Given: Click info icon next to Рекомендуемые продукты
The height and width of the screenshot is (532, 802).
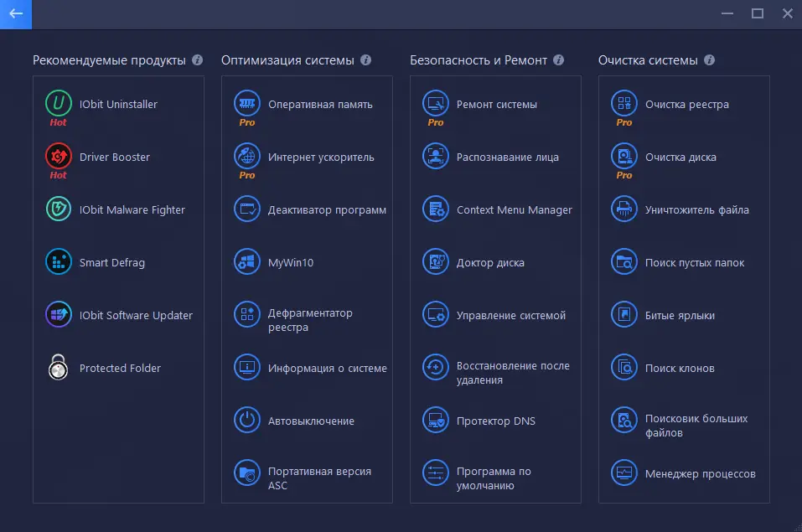Looking at the screenshot, I should pyautogui.click(x=198, y=59).
